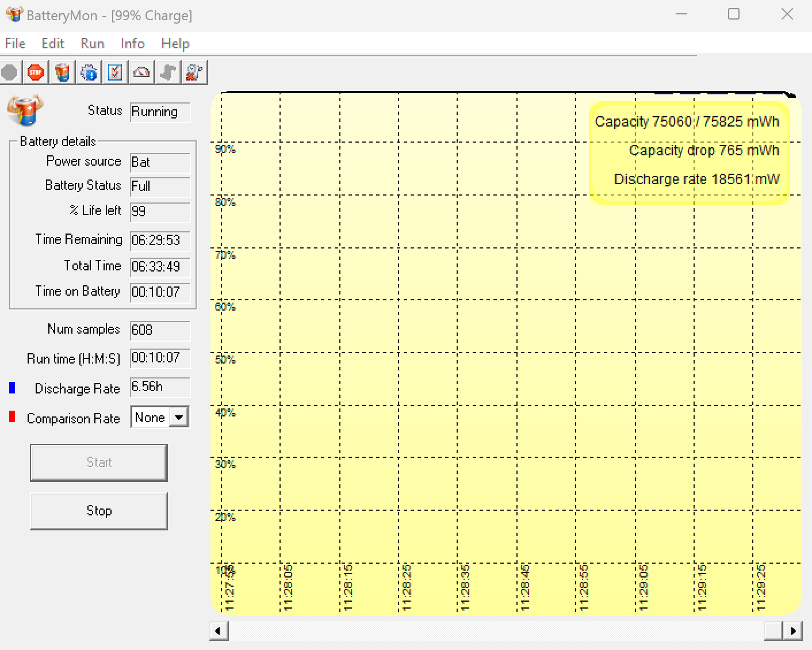The height and width of the screenshot is (650, 812).
Task: Click the Discharge Rate field showing 6.56h
Action: 160,387
